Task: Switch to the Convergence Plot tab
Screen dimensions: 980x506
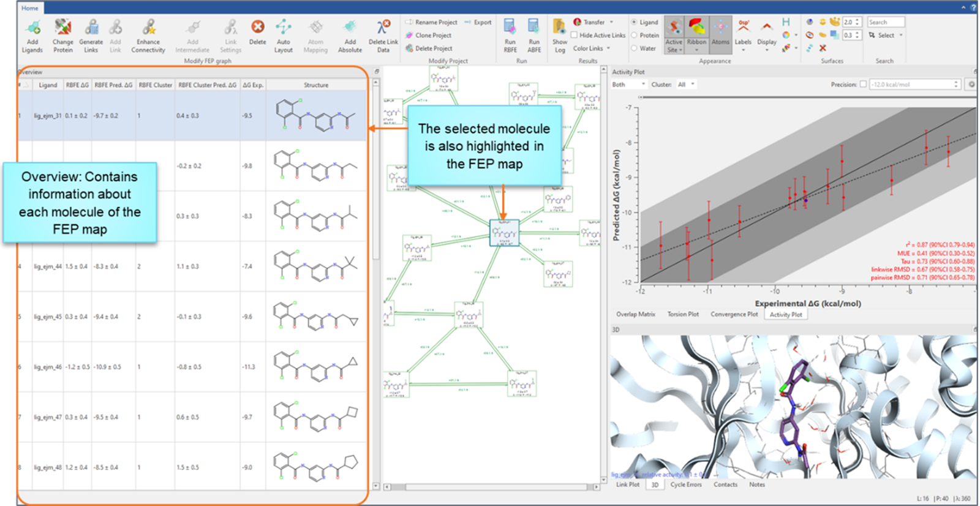Action: tap(734, 314)
